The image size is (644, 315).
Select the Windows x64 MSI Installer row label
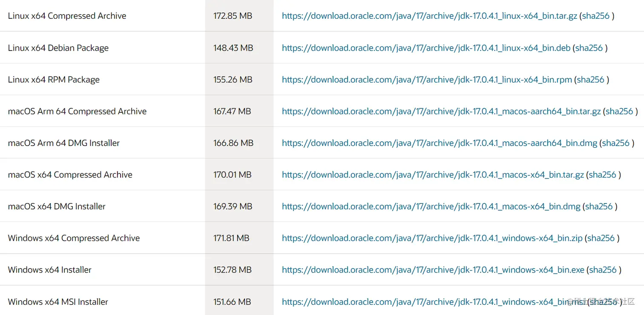58,302
